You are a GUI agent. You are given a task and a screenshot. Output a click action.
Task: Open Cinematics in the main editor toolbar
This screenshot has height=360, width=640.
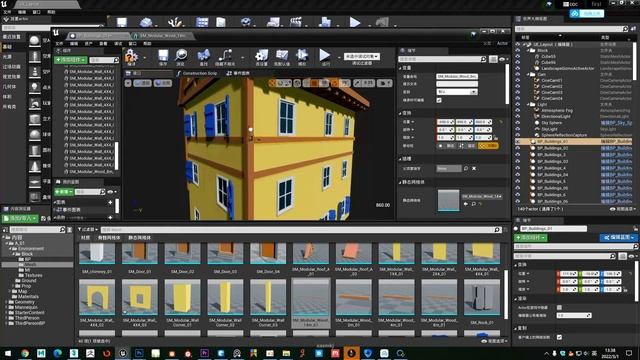click(296, 22)
